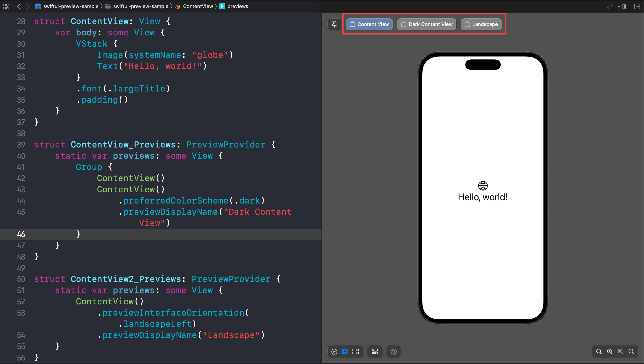
Task: Click the grid/multi-preview layout icon
Action: (x=356, y=352)
